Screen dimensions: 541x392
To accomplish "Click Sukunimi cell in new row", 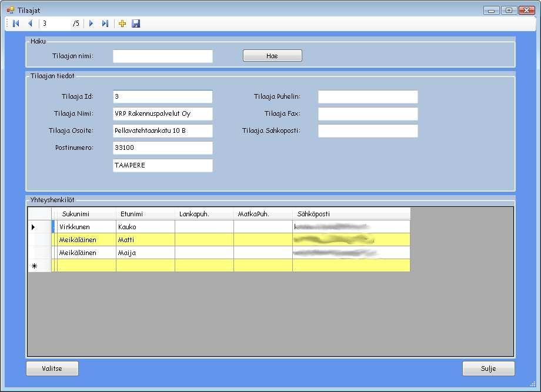I will coord(86,266).
